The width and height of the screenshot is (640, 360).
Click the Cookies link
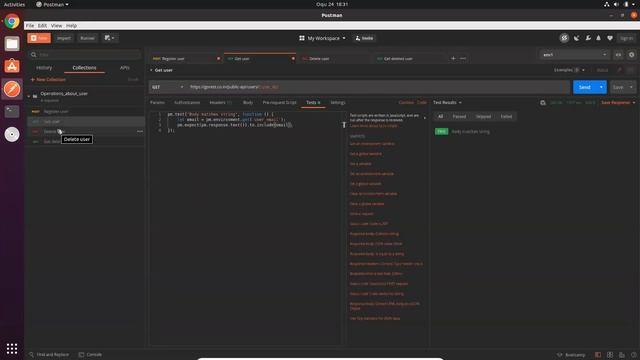[406, 102]
